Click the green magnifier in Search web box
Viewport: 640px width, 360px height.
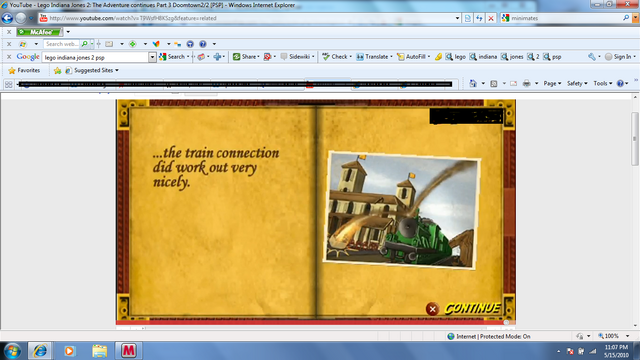[84, 44]
